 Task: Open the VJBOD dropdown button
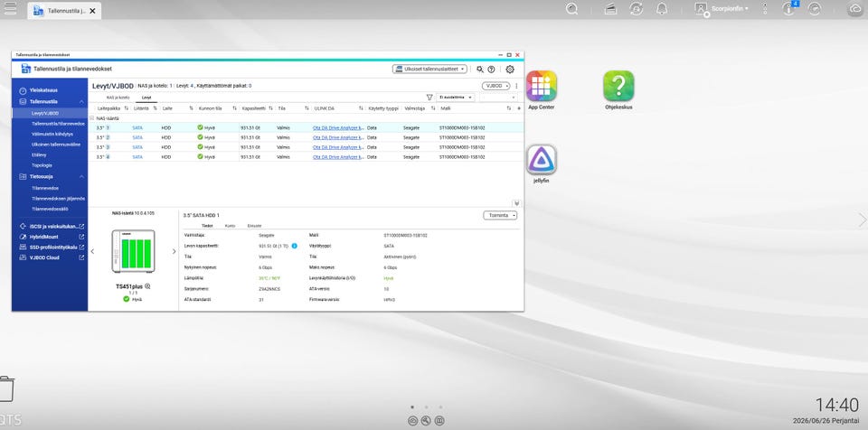click(496, 86)
